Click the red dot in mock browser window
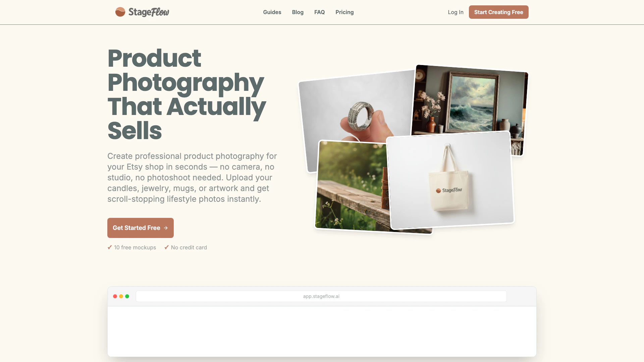The width and height of the screenshot is (644, 362). [x=115, y=296]
